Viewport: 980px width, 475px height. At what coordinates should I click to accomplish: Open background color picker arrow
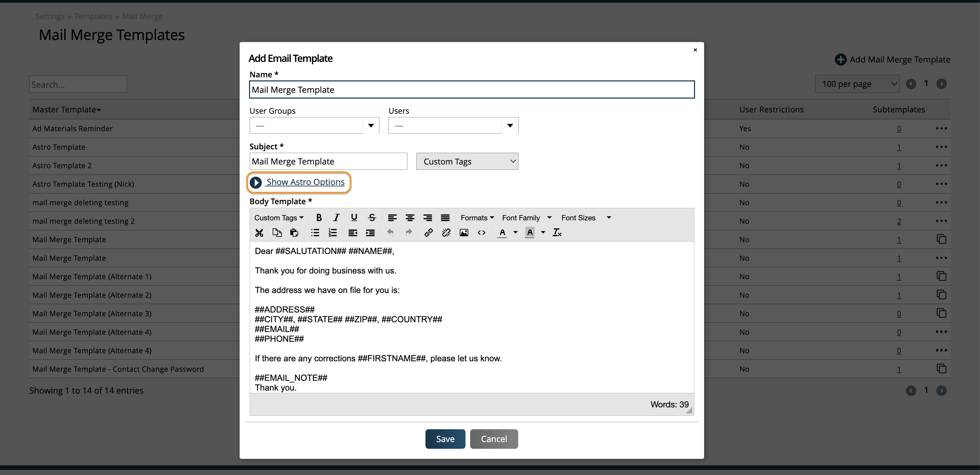[543, 232]
